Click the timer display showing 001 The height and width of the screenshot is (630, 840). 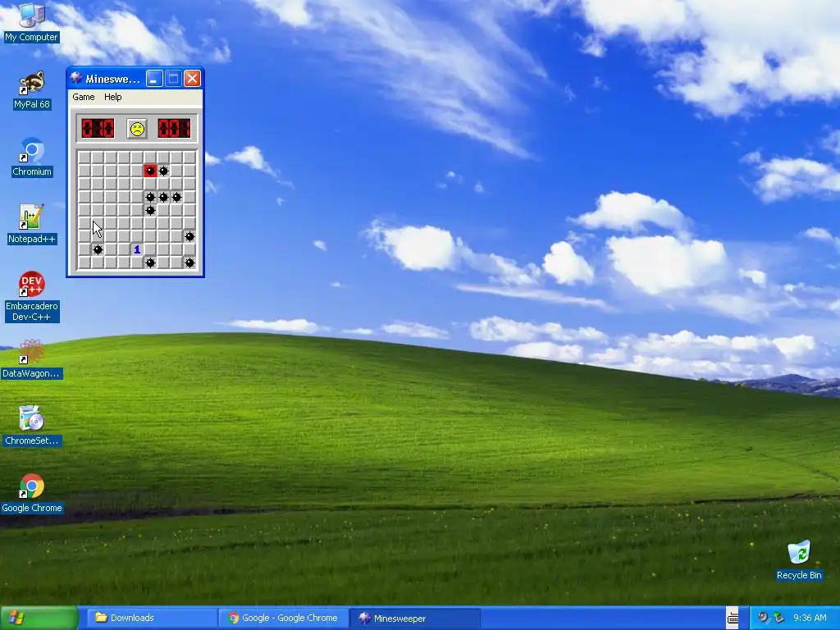(x=174, y=129)
